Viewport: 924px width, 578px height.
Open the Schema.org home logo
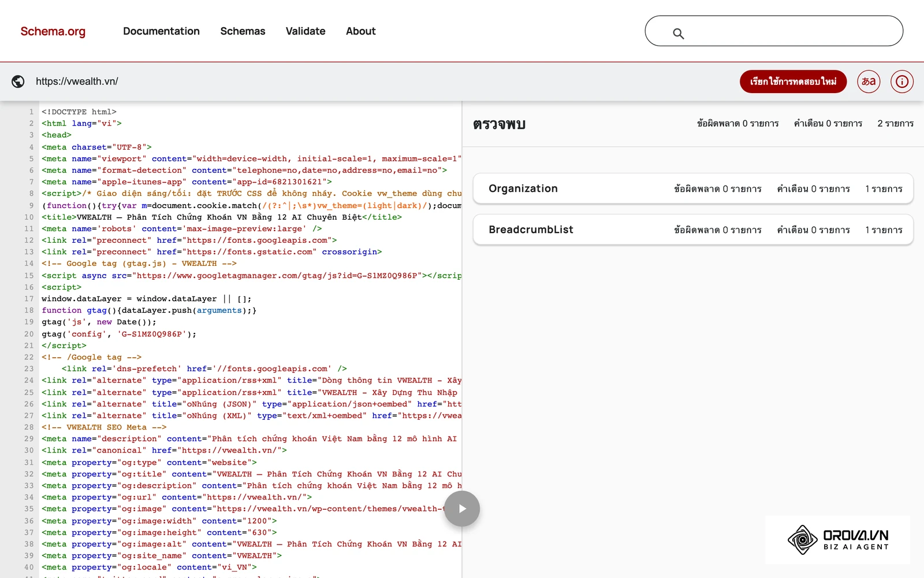(53, 31)
